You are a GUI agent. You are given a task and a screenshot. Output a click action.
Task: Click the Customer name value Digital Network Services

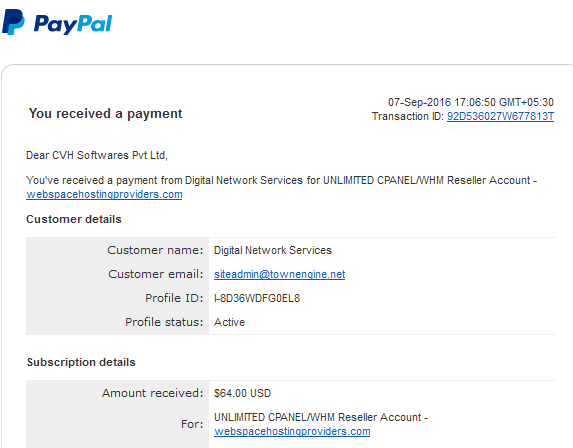[x=273, y=250]
